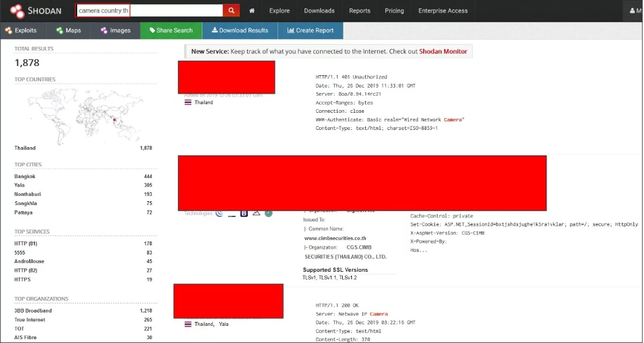Filter by organization 3BB Broadband
644x343 pixels.
tap(33, 311)
